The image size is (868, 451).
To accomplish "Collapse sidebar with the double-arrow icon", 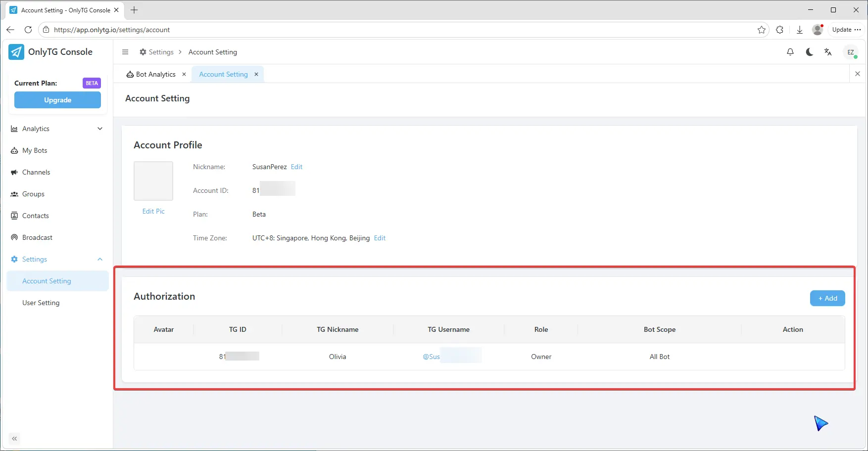I will [14, 439].
